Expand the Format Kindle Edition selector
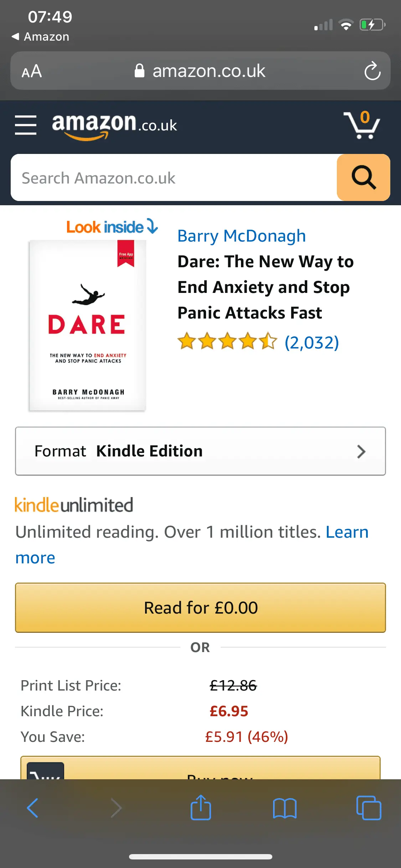 point(200,451)
